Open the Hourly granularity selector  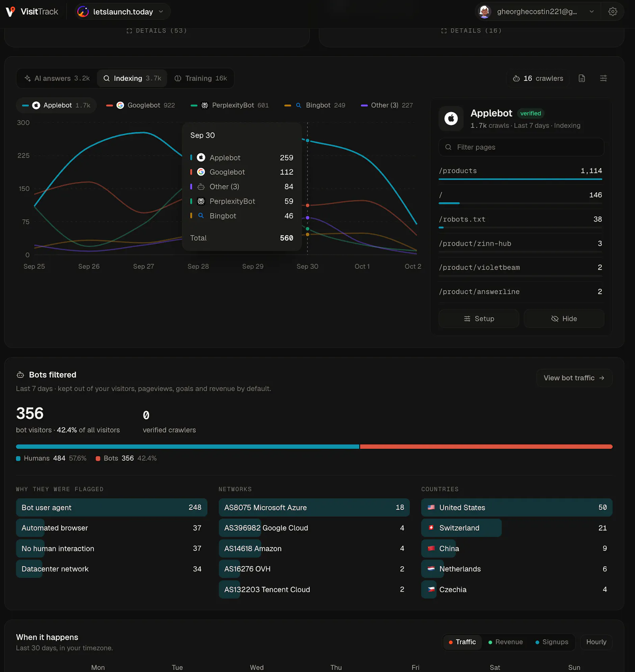point(596,642)
